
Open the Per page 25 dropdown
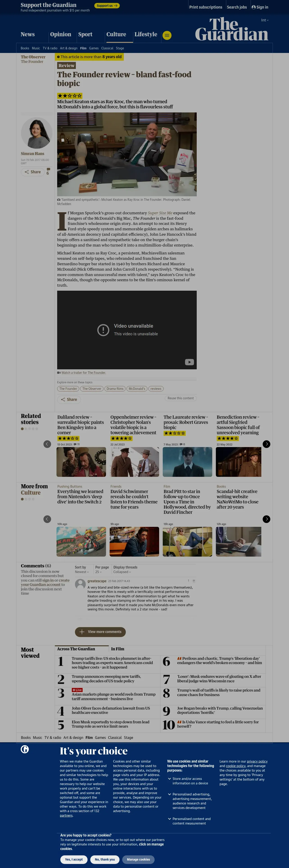[98, 572]
